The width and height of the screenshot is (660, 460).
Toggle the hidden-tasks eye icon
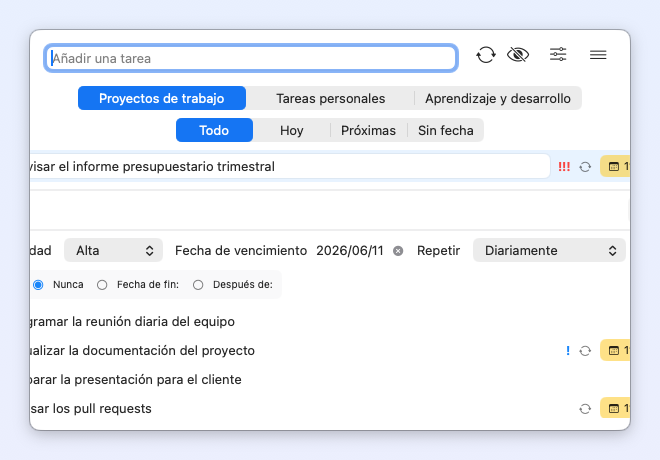point(518,55)
